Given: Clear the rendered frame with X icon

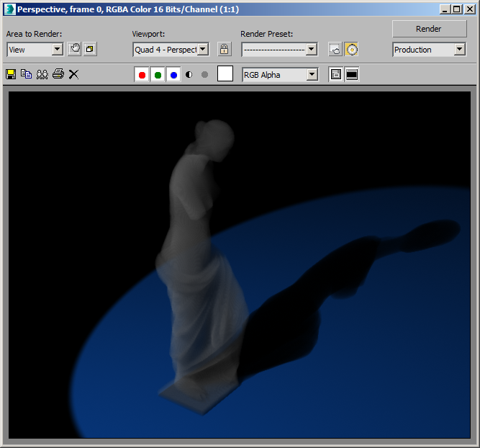Looking at the screenshot, I should coord(73,74).
